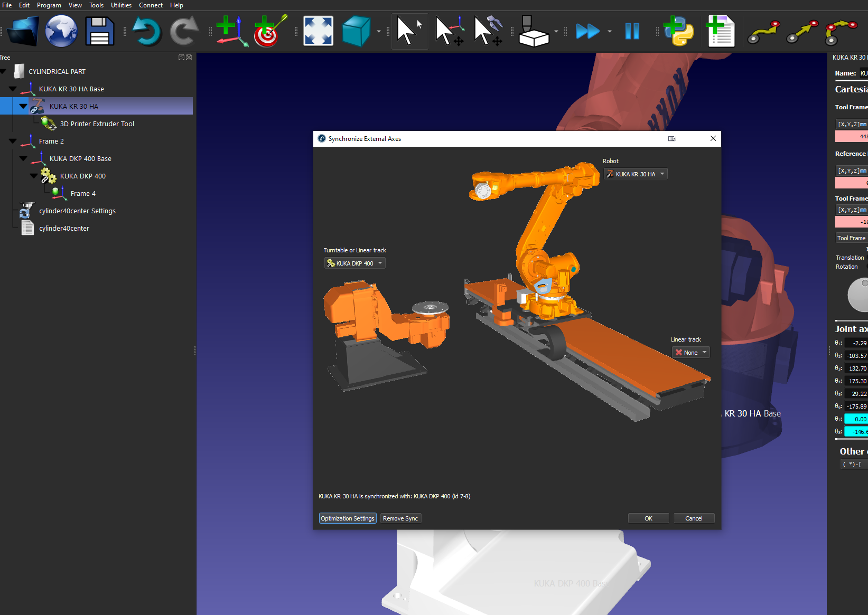Screen dimensions: 868x615
Task: Open the online library globe icon
Action: (61, 31)
